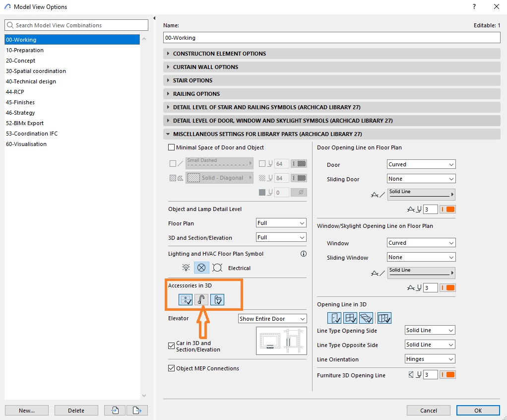Select 60-Visualisation combination
507x420 pixels.
pos(72,144)
